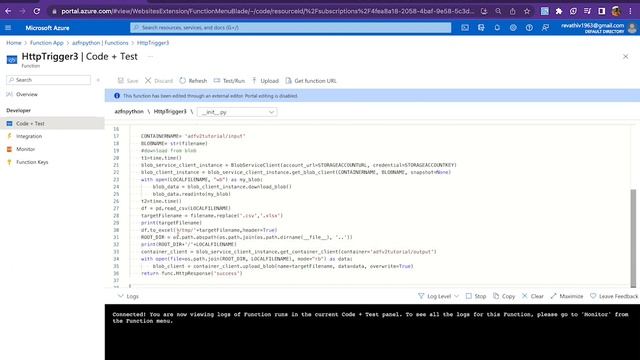Open the account avatar menu
The width and height of the screenshot is (640, 360).
point(632,28)
